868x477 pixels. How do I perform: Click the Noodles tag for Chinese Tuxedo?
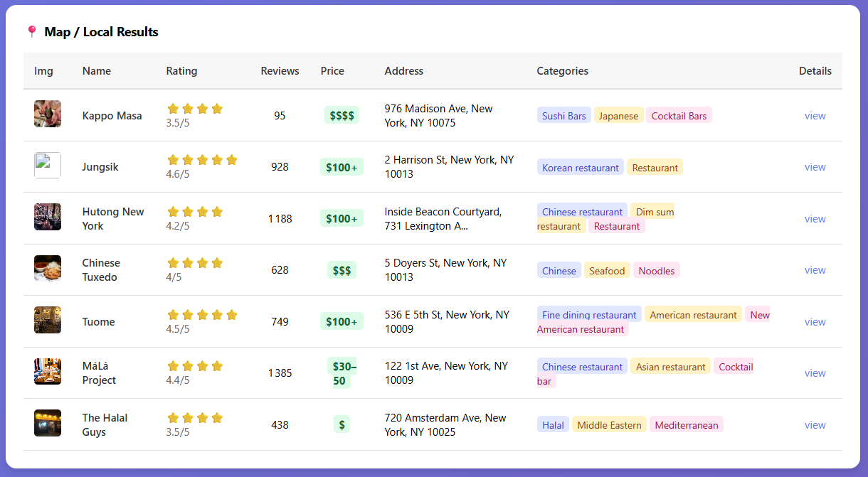click(x=656, y=270)
